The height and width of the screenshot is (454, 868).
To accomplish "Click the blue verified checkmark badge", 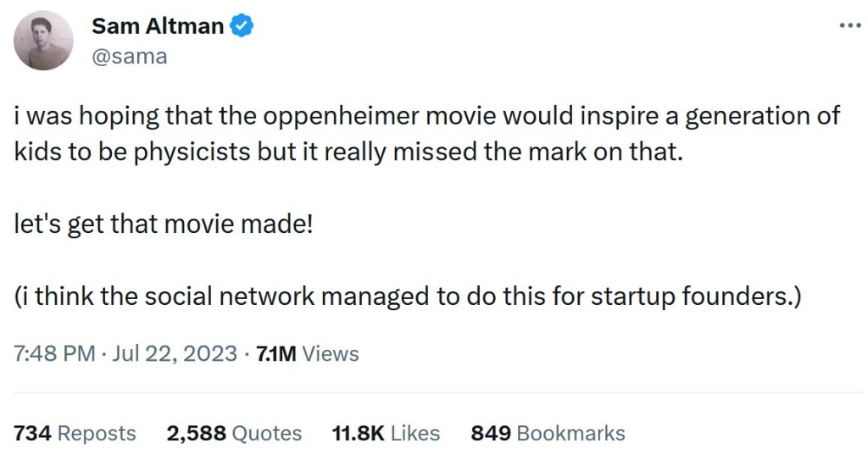I will (242, 26).
